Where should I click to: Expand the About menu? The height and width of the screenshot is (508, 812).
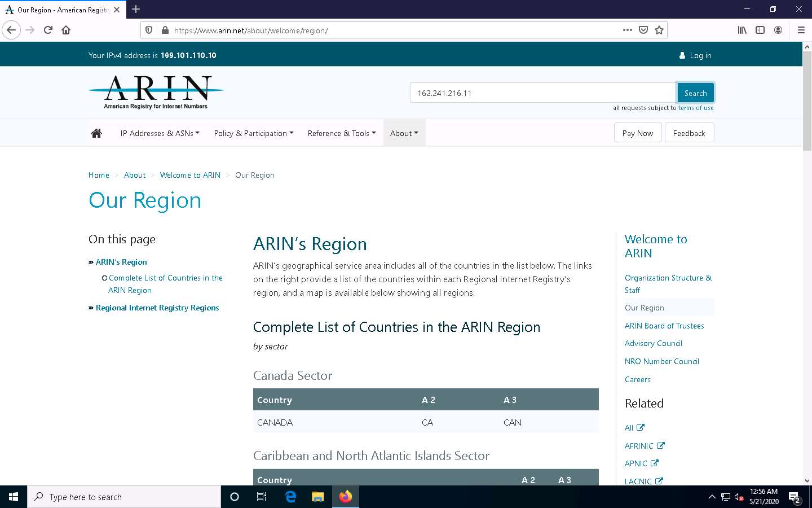click(404, 133)
